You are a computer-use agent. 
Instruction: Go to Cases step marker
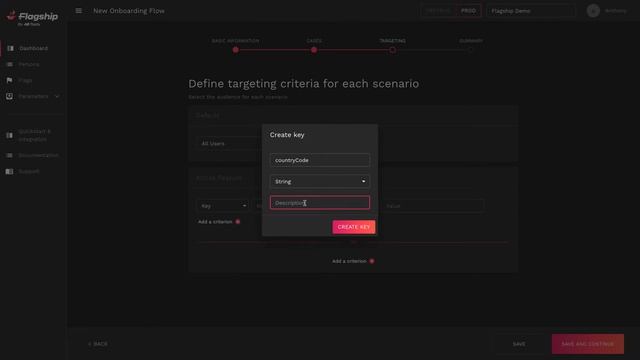pos(314,50)
